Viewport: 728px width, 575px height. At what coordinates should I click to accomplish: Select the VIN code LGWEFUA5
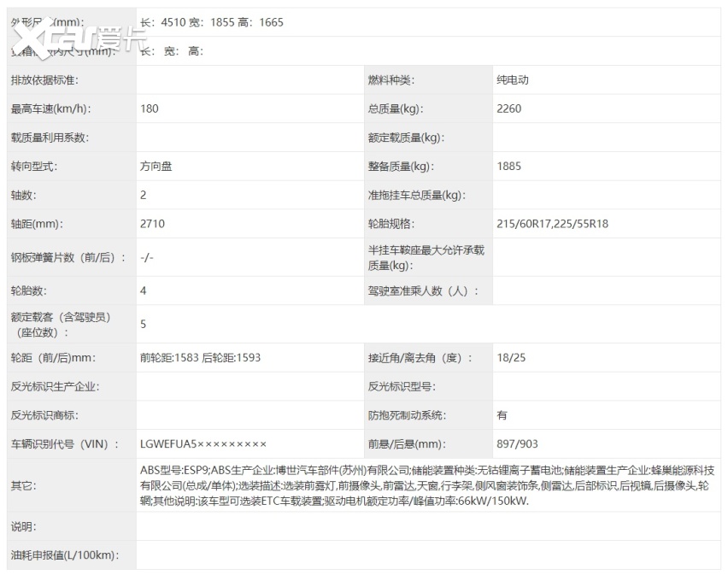pos(203,443)
